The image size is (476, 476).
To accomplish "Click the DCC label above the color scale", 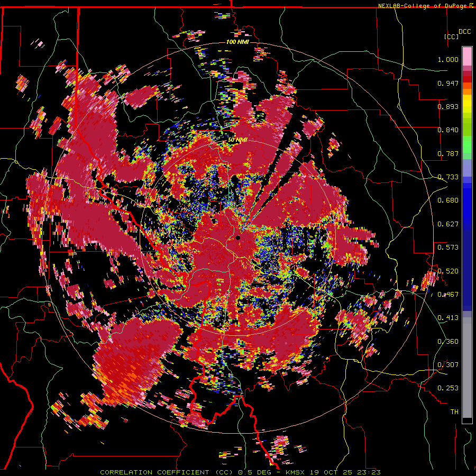I will (x=464, y=32).
